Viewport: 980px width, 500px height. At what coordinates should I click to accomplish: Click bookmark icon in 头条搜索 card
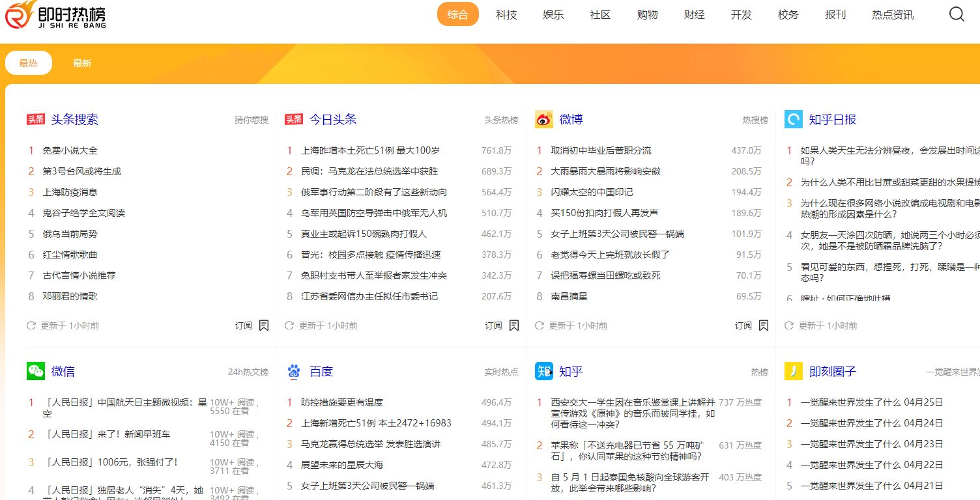pos(264,325)
